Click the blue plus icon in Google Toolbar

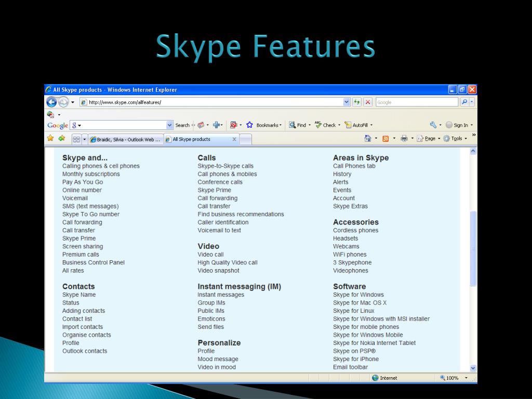[x=216, y=125]
